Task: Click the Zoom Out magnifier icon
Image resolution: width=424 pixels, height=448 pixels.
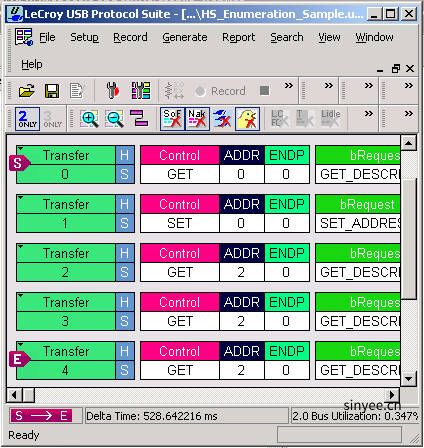Action: coord(114,119)
